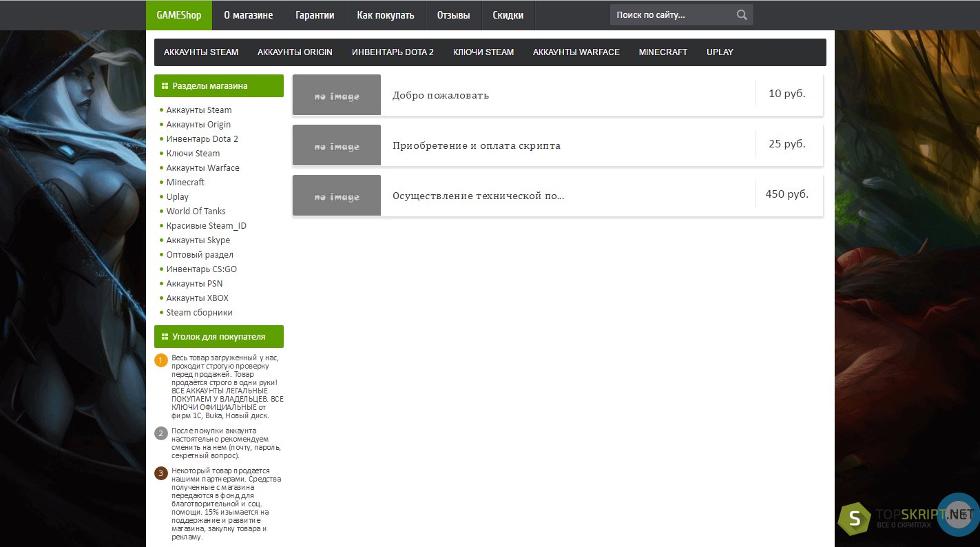This screenshot has height=547, width=980.
Task: Select АККАУНТЫ ORIGIN in the category bar
Action: tap(295, 52)
